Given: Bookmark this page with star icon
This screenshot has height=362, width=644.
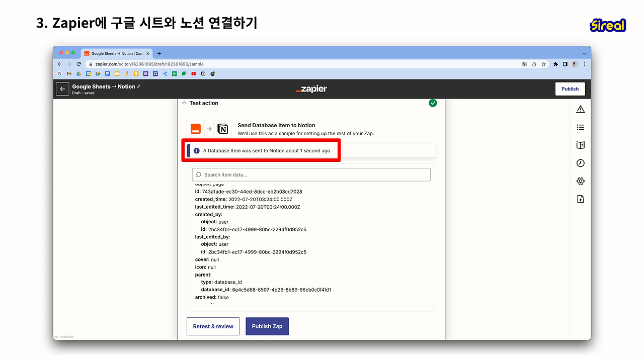Looking at the screenshot, I should click(x=544, y=64).
